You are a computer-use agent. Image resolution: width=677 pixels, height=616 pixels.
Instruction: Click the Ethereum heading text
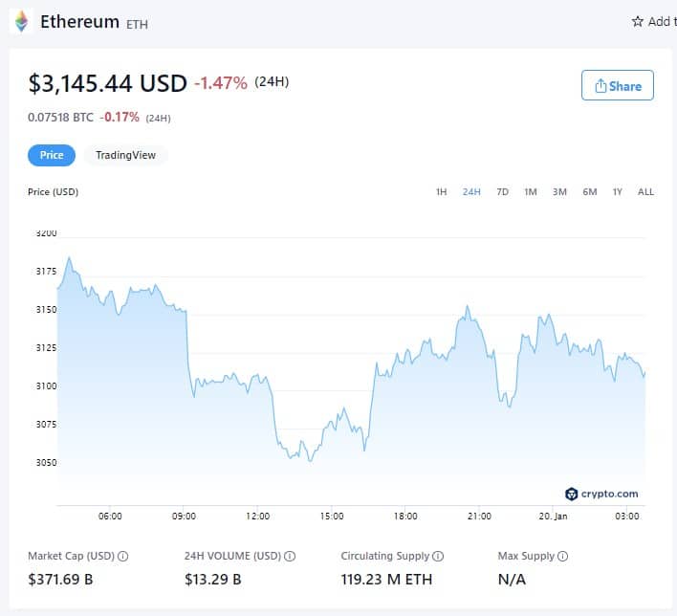pos(80,22)
